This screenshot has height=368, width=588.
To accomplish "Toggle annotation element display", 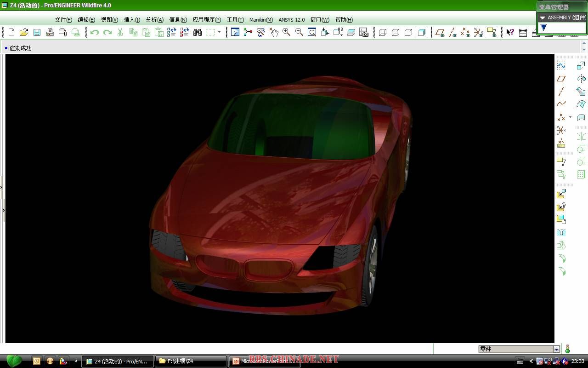I will tap(492, 32).
